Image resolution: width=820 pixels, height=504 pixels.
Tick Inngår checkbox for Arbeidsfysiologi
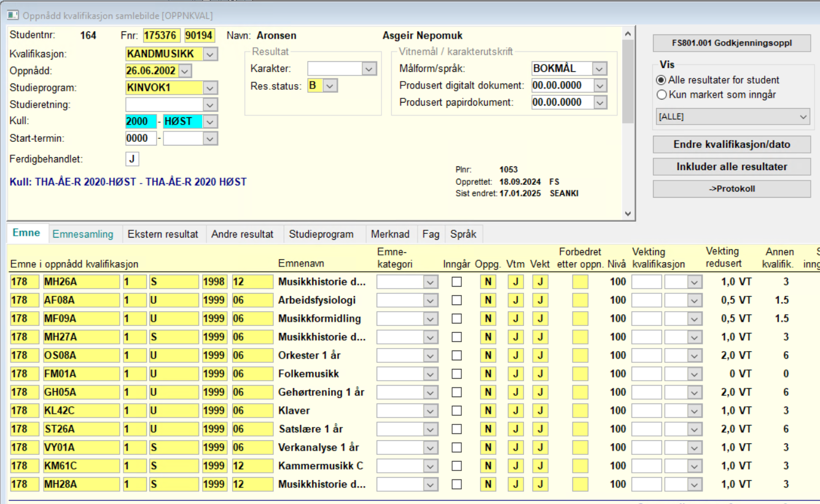tap(456, 300)
